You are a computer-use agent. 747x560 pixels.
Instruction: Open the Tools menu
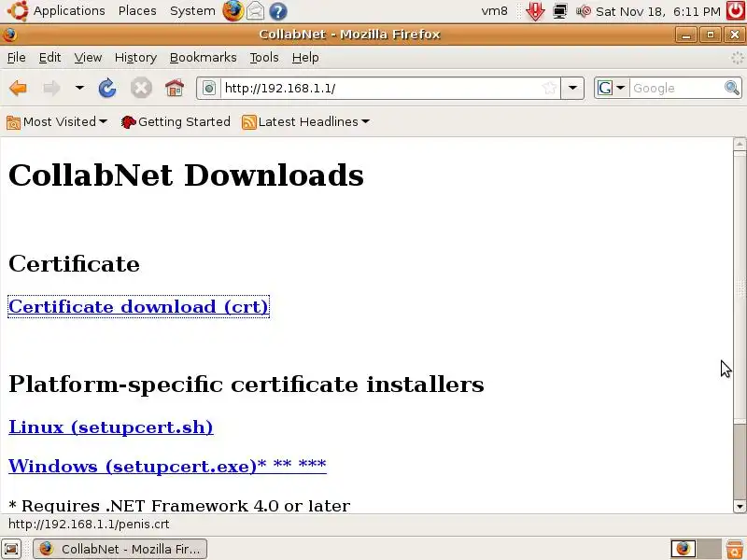point(264,58)
